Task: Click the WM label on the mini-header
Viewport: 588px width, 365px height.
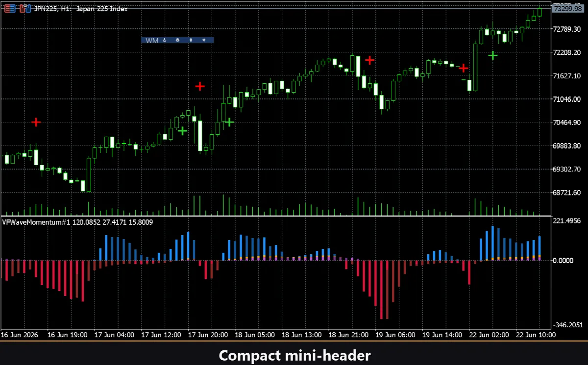Action: click(x=152, y=40)
